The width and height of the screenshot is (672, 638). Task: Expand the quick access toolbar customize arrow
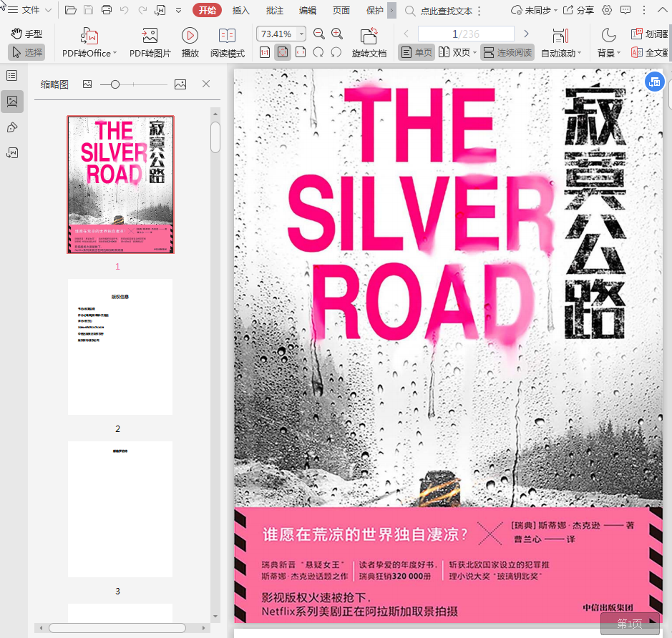coord(179,10)
